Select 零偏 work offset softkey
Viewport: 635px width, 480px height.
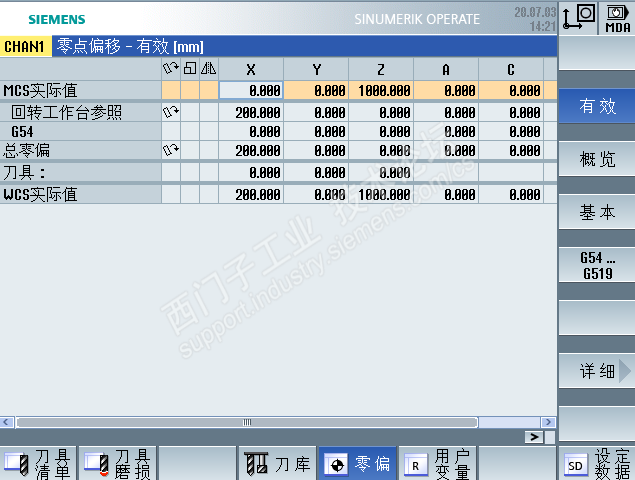pyautogui.click(x=358, y=463)
